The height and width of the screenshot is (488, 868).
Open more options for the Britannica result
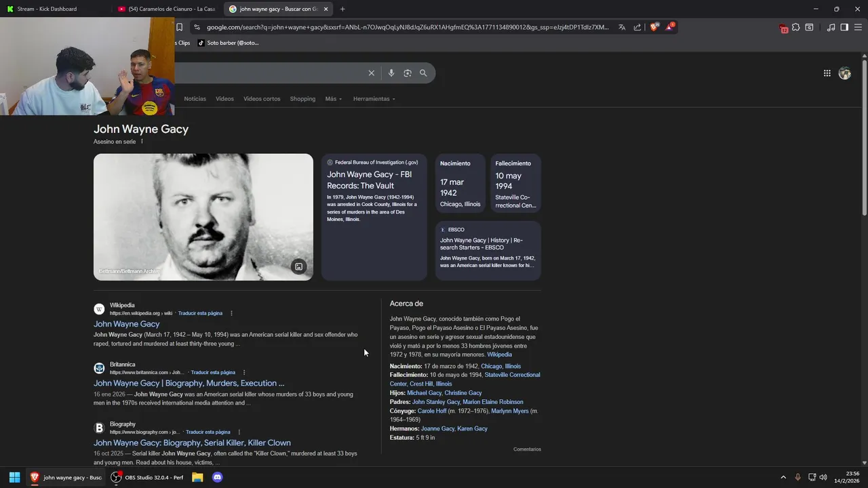pos(244,372)
